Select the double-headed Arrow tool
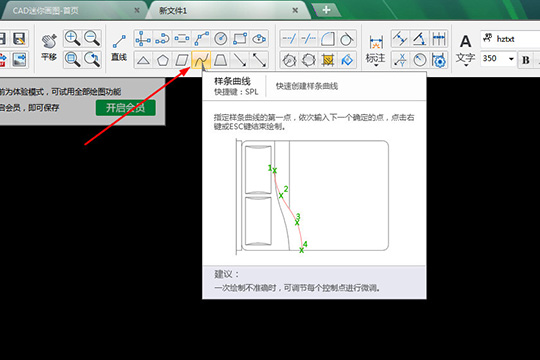This screenshot has width=540, height=360. click(x=259, y=60)
